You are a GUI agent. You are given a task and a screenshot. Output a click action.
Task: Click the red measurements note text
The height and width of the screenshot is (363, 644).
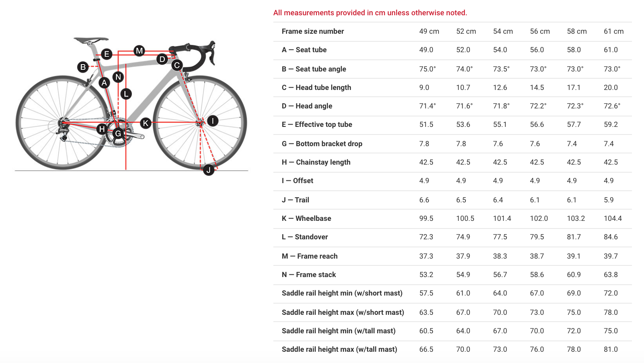pyautogui.click(x=370, y=13)
